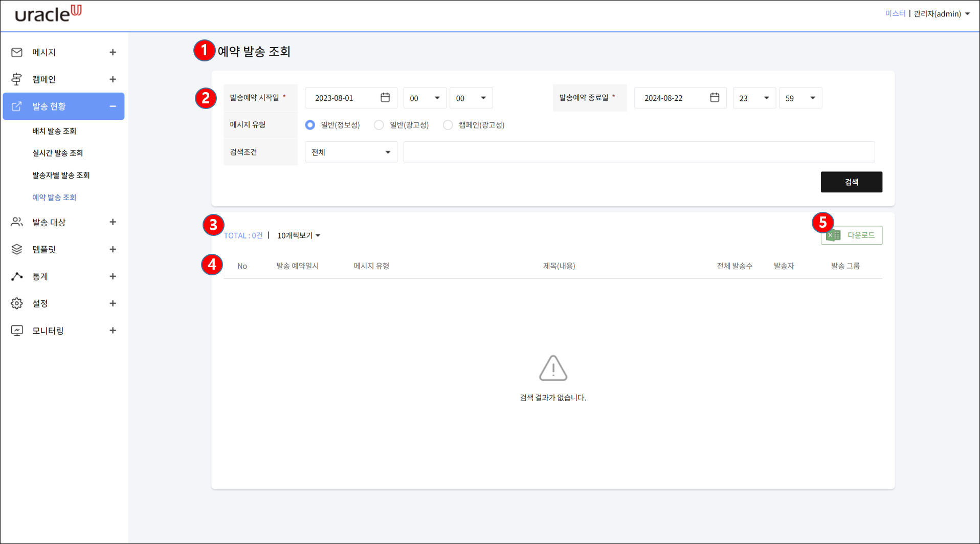
Task: Click the 2023-08-01 start date field
Action: click(351, 98)
